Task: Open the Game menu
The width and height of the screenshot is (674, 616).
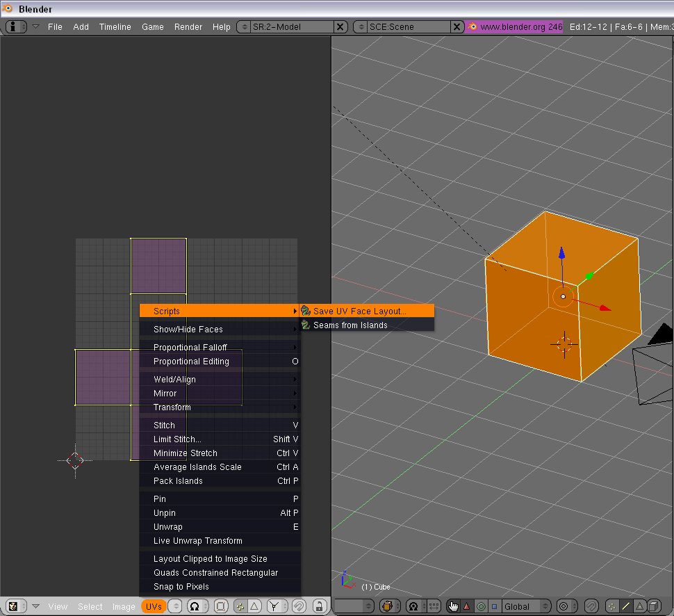Action: [153, 26]
